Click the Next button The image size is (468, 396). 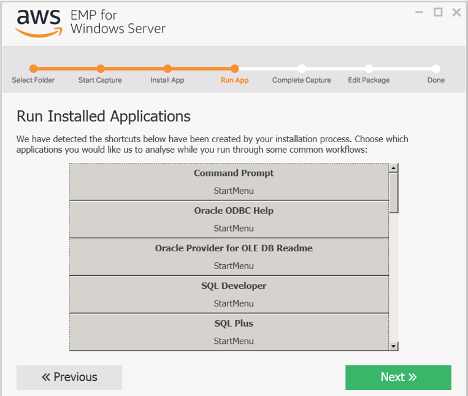click(398, 377)
